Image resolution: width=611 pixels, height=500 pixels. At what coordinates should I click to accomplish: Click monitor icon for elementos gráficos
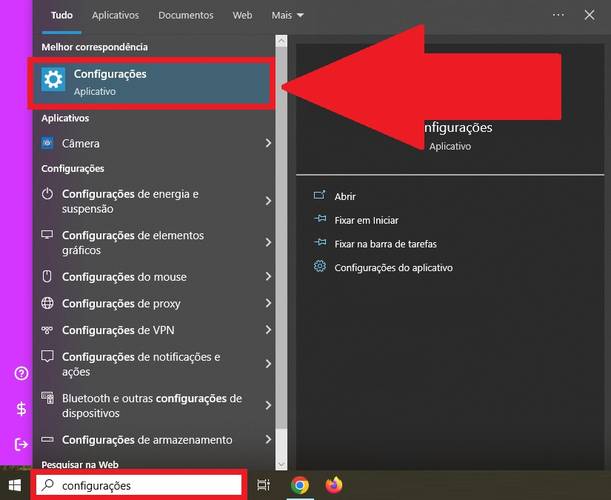point(47,235)
